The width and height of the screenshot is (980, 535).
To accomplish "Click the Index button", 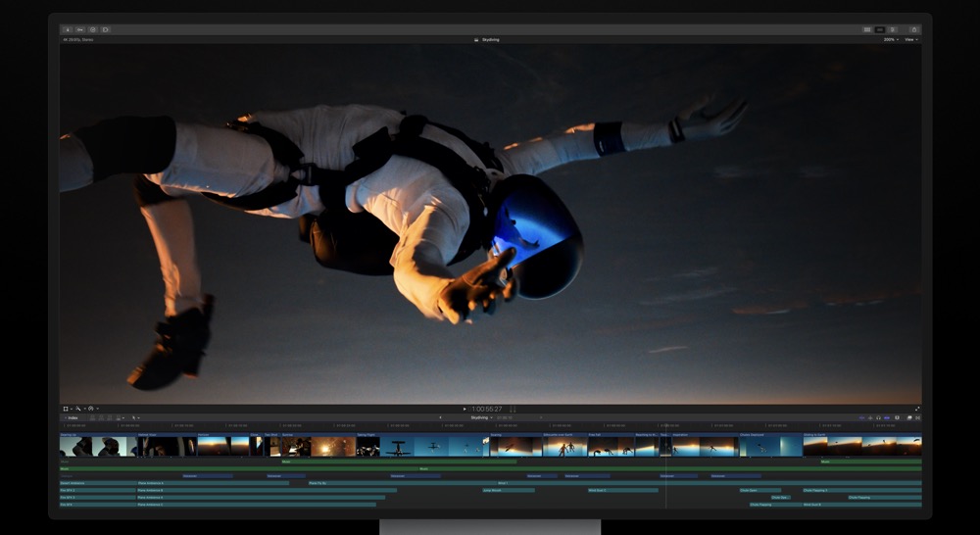I will tap(71, 417).
